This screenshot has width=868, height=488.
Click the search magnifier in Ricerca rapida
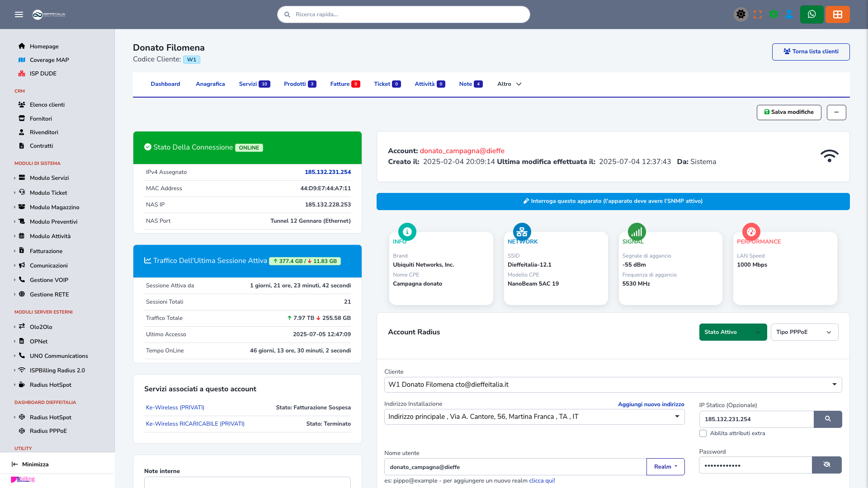click(x=287, y=14)
